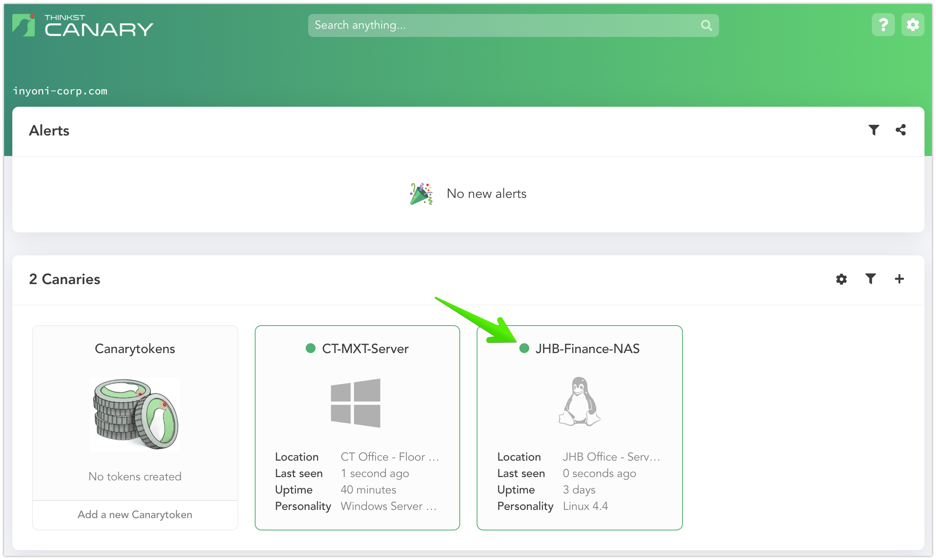This screenshot has height=560, width=936.
Task: Open the Alerts filter options
Action: pos(874,130)
